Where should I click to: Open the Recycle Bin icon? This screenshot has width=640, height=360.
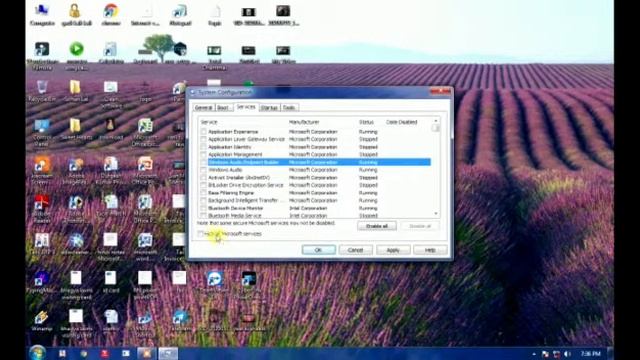point(42,91)
